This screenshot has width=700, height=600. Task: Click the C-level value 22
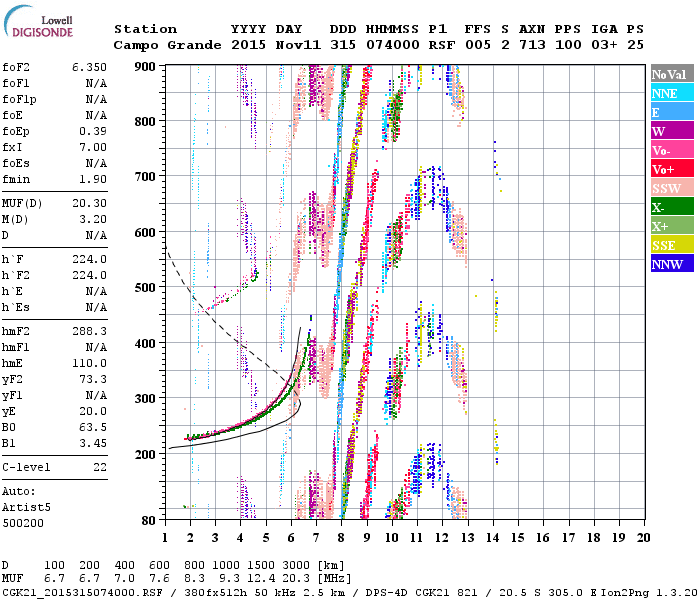click(100, 467)
